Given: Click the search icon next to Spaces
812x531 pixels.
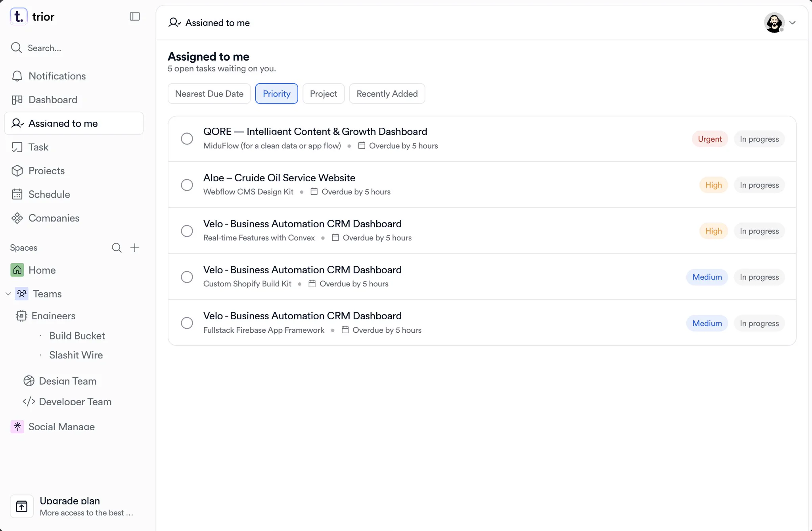Looking at the screenshot, I should click(x=117, y=248).
